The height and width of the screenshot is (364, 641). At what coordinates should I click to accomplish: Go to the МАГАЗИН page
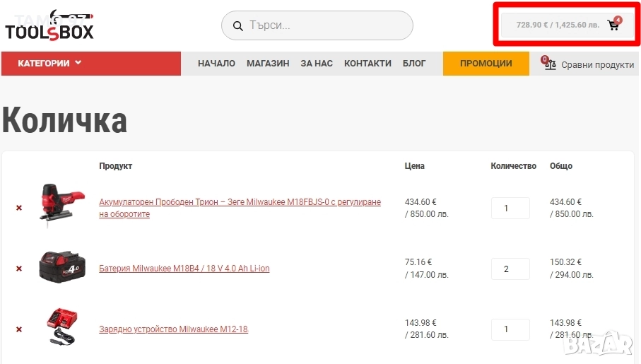coord(268,63)
